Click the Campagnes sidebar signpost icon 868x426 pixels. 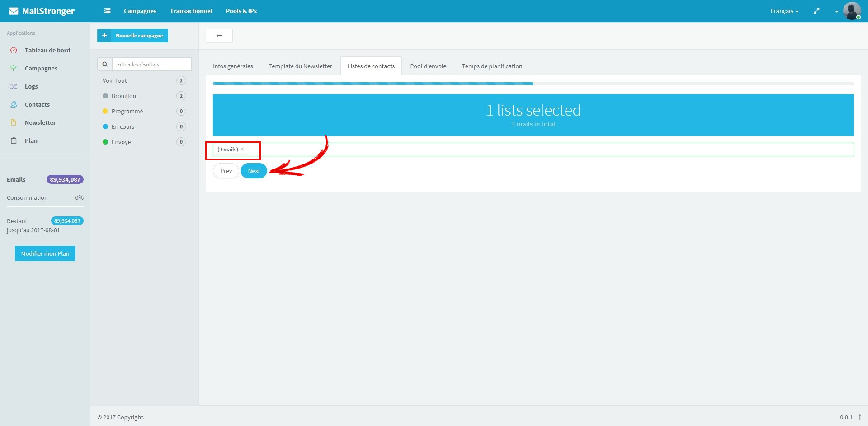(14, 68)
